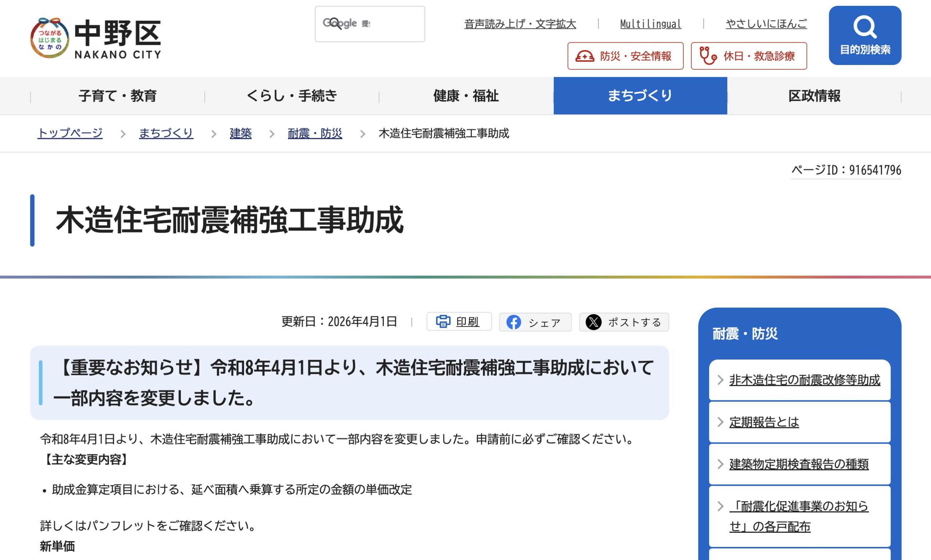The height and width of the screenshot is (560, 931).
Task: Click the helmet icon for 防災・安全情報
Action: [584, 56]
